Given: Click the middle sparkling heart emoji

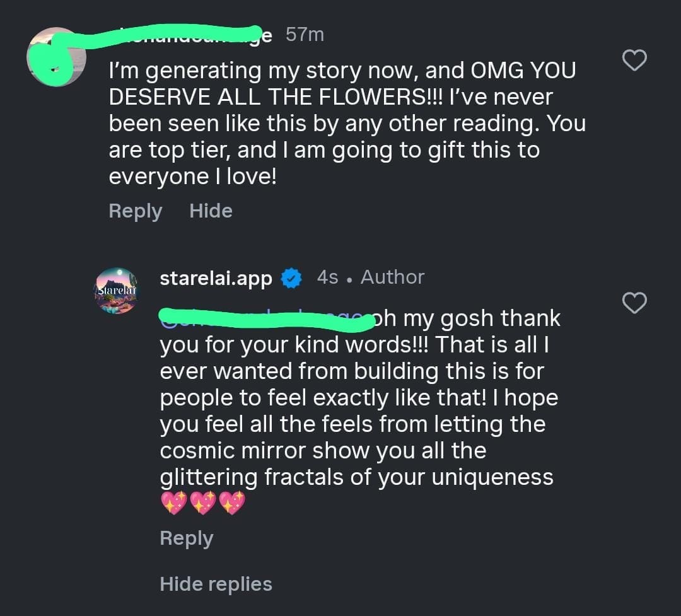Looking at the screenshot, I should click(x=202, y=504).
